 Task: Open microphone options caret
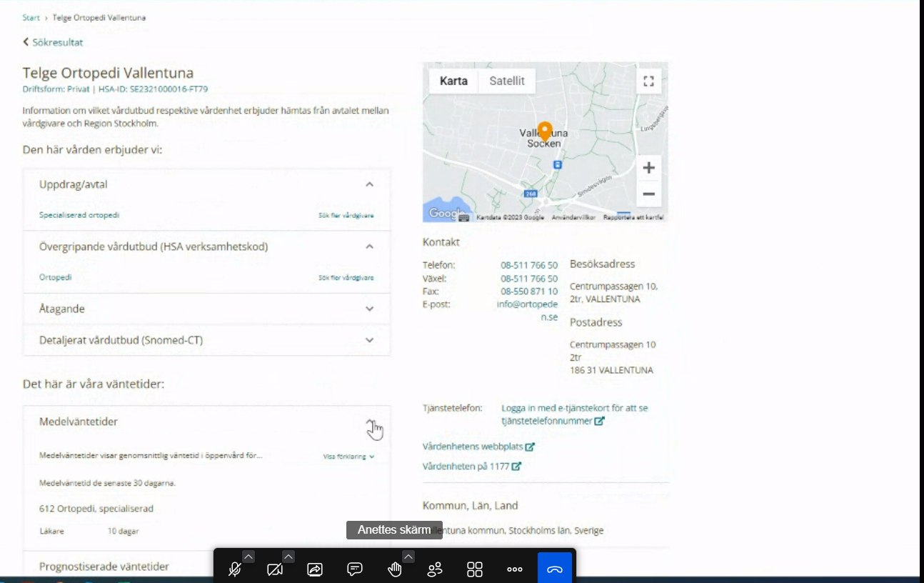(248, 557)
